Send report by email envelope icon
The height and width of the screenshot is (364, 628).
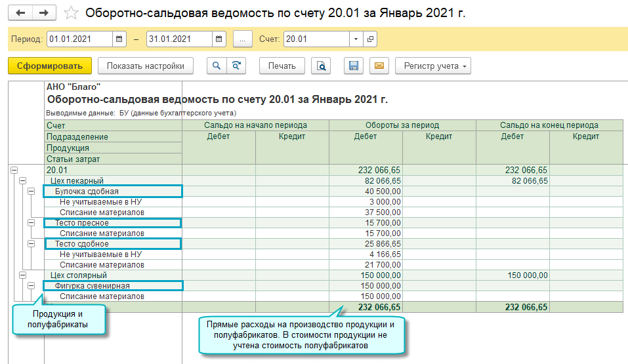tap(379, 66)
